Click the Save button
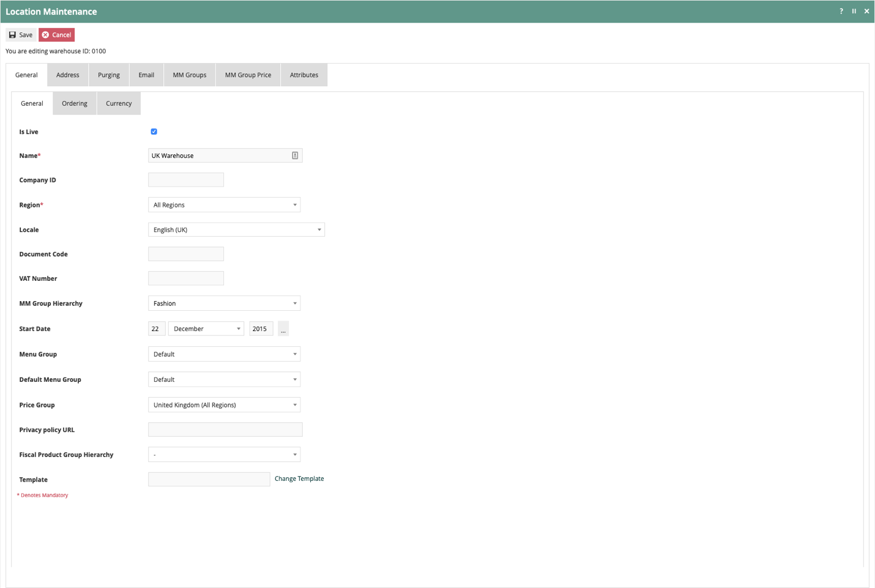Image resolution: width=875 pixels, height=588 pixels. [21, 35]
